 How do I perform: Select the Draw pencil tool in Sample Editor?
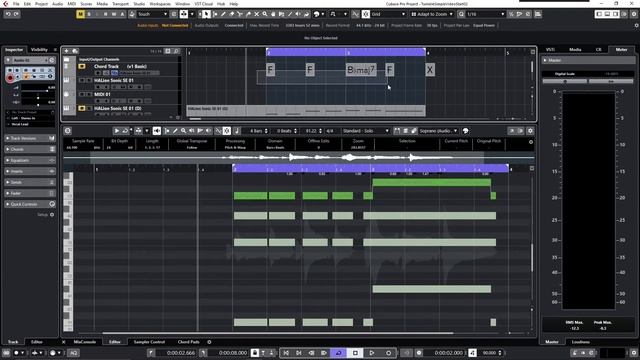[x=175, y=131]
